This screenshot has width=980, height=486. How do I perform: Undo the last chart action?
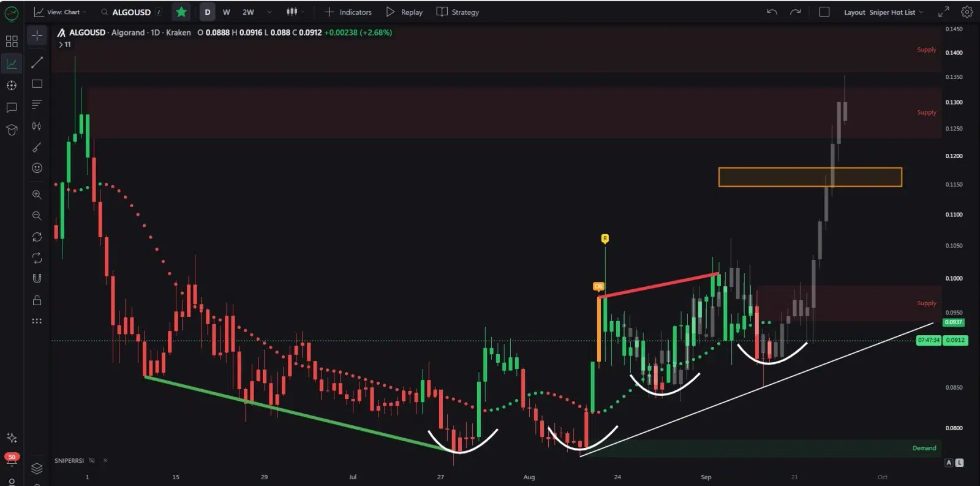[x=772, y=12]
